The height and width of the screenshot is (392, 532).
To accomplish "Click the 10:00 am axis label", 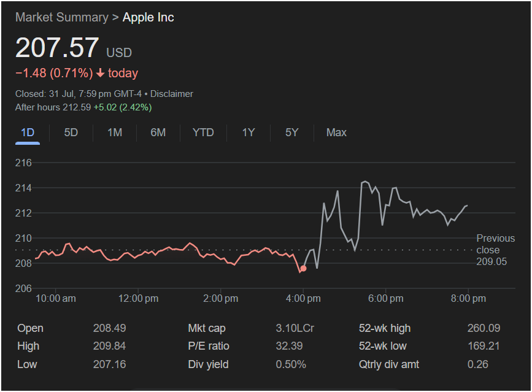I will tap(56, 298).
